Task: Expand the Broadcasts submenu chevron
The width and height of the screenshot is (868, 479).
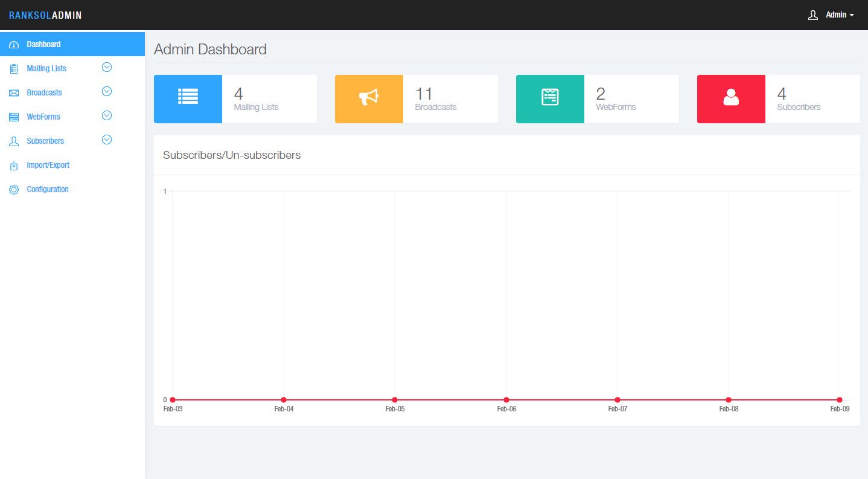Action: coord(107,92)
